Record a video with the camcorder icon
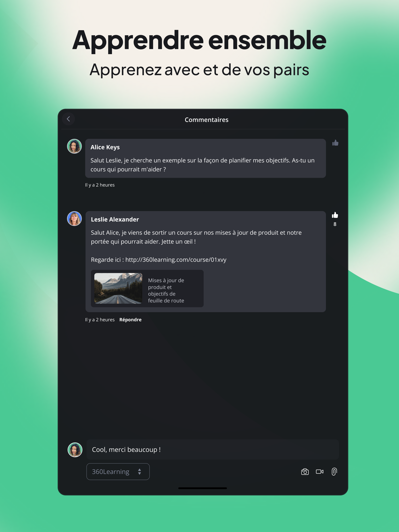Viewport: 399px width, 532px height. [320, 472]
